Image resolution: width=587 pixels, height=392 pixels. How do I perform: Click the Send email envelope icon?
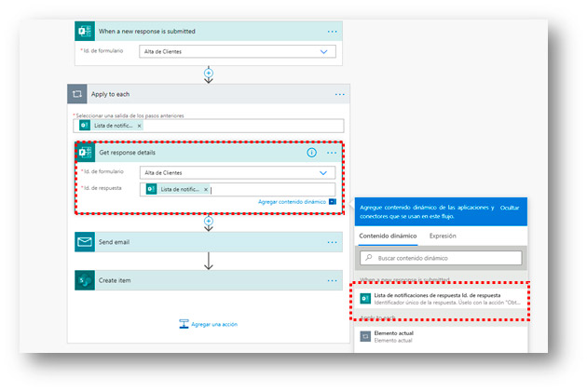pos(87,242)
